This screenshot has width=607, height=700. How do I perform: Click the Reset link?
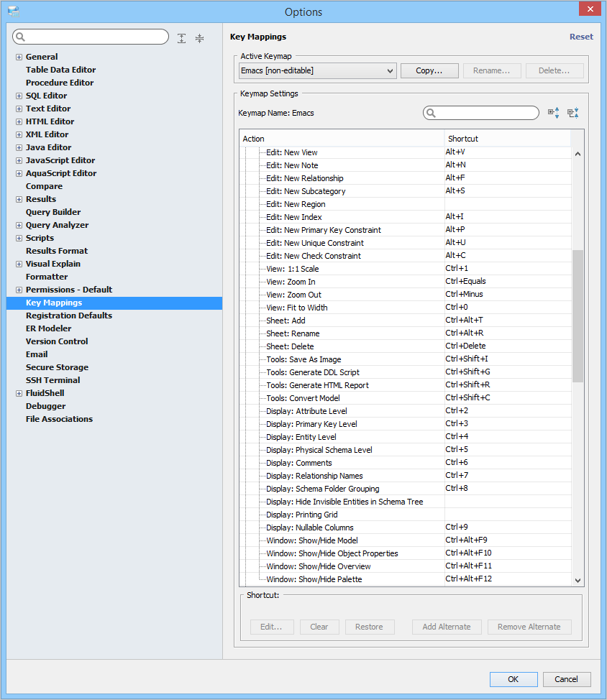click(x=581, y=37)
